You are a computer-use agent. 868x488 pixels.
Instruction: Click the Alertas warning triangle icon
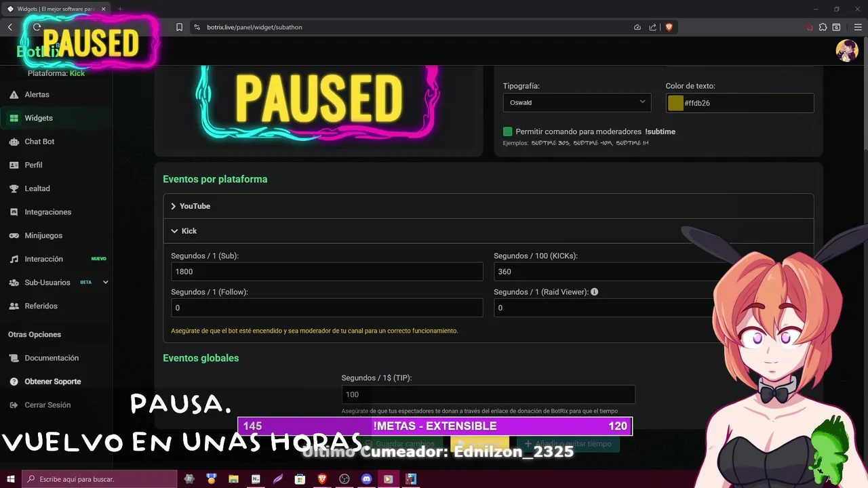(14, 94)
